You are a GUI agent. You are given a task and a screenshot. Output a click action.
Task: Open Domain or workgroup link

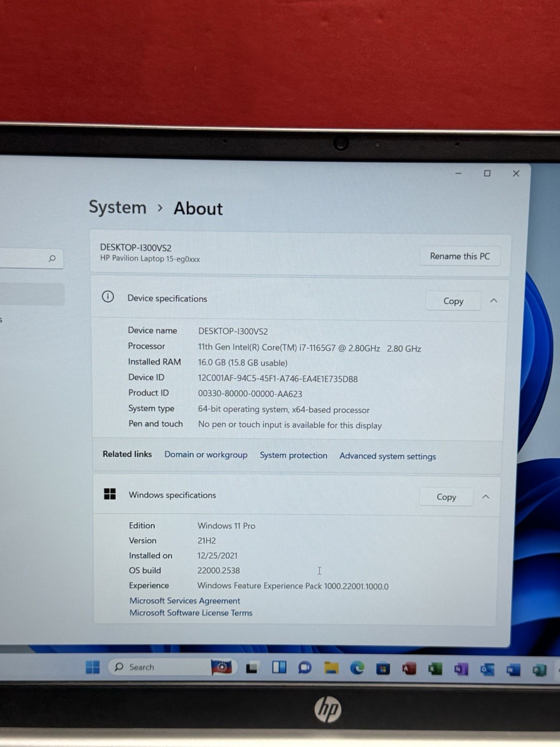point(206,455)
